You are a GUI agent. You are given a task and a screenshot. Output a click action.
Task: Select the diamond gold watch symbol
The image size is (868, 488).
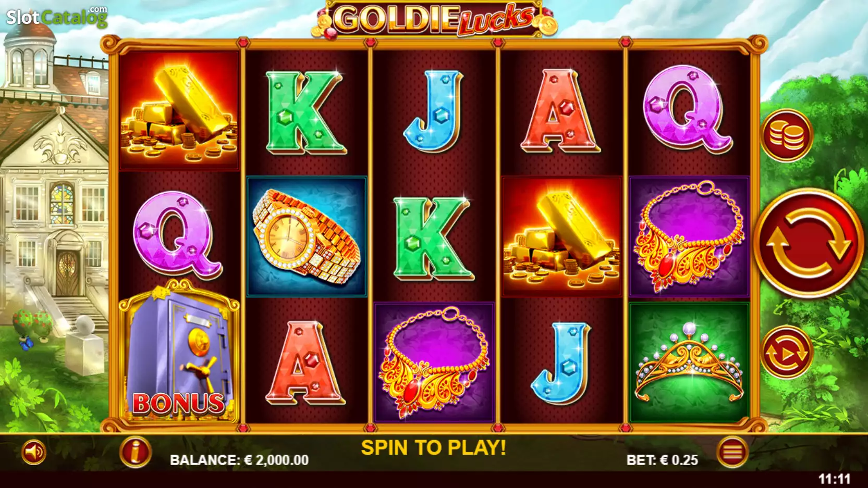pos(307,237)
